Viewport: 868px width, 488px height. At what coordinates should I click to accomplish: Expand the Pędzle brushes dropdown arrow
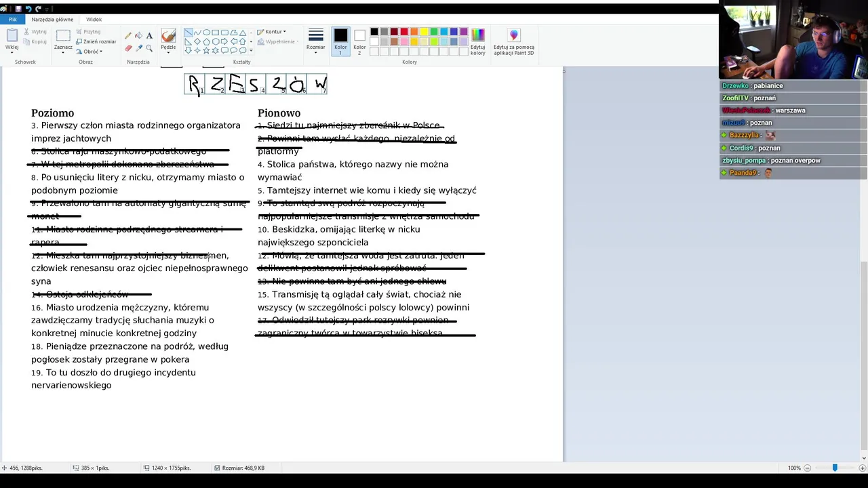168,53
